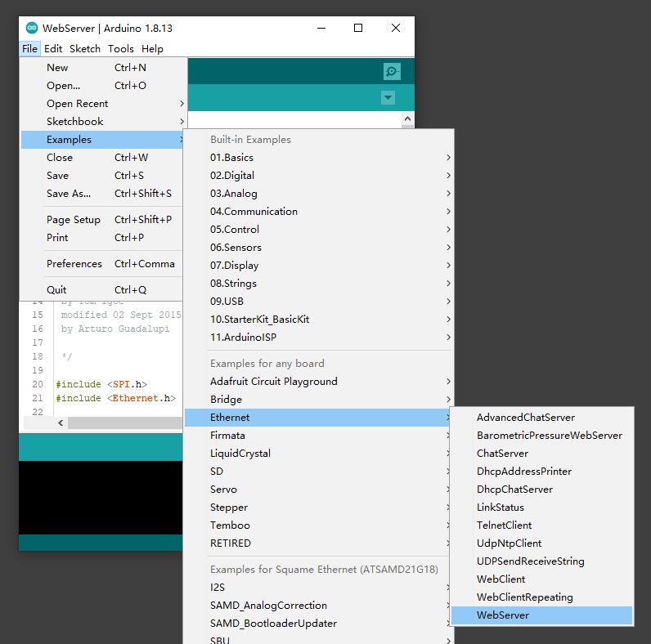Expand the 01.Basics examples
This screenshot has width=651, height=644.
(318, 157)
